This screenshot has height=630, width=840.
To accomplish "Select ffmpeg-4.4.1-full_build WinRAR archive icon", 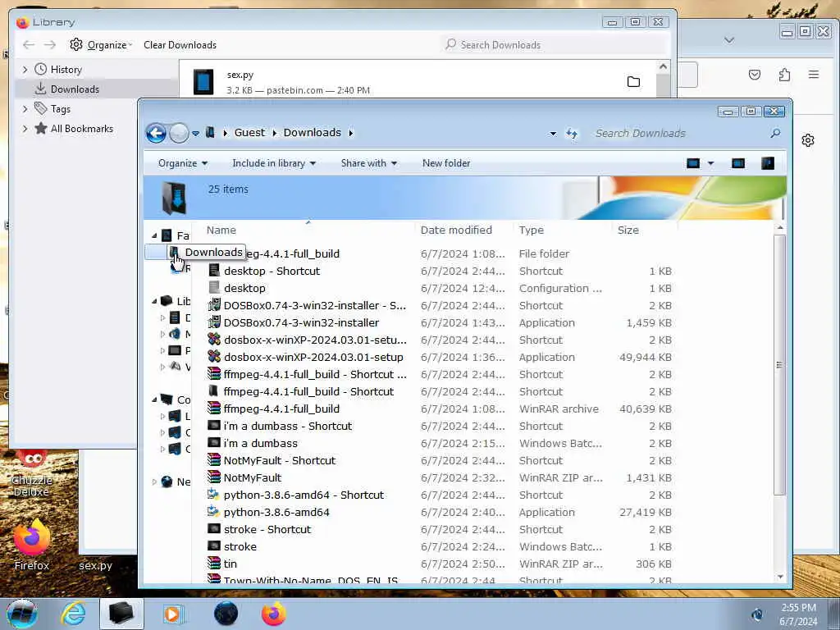I will tap(214, 409).
